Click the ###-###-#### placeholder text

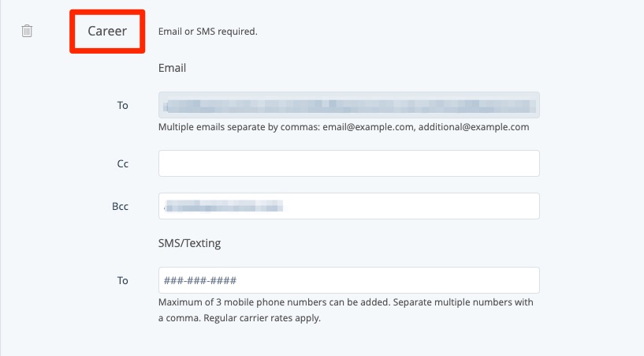(200, 281)
